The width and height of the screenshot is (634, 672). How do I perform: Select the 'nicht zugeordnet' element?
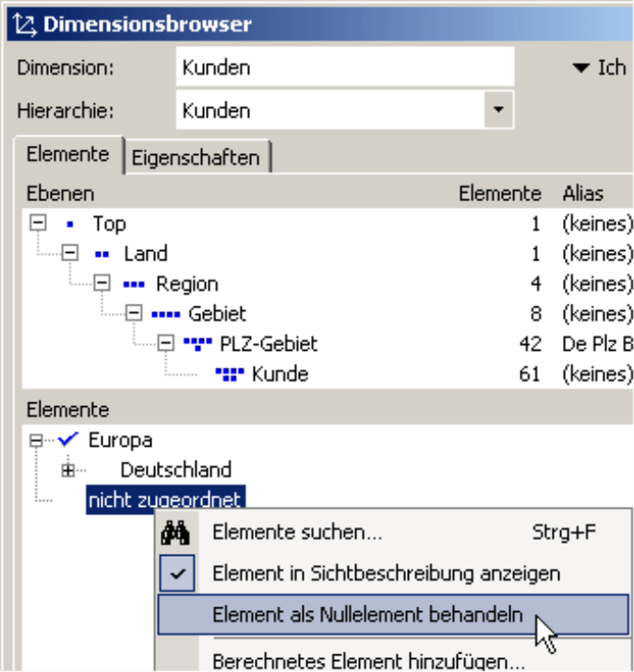pos(164,500)
